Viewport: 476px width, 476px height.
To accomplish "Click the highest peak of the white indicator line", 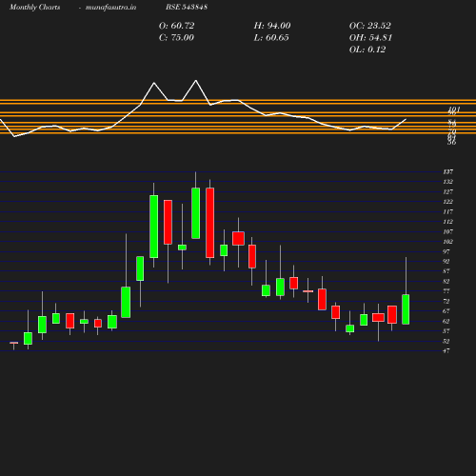I will [196, 81].
